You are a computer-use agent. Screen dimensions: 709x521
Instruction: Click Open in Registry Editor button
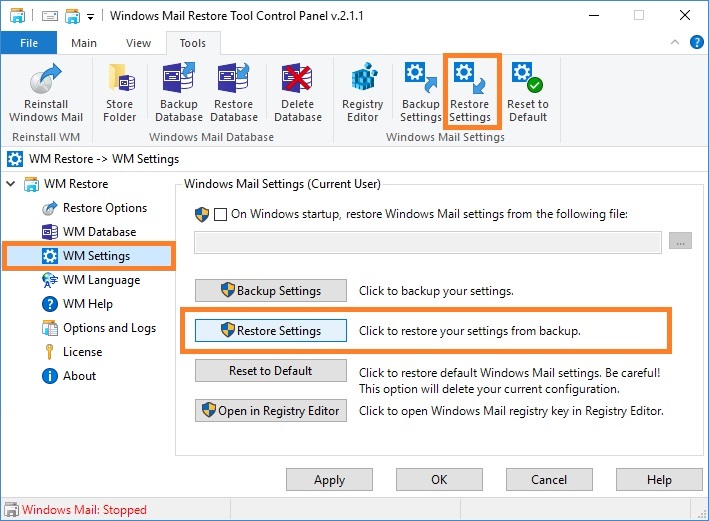271,411
